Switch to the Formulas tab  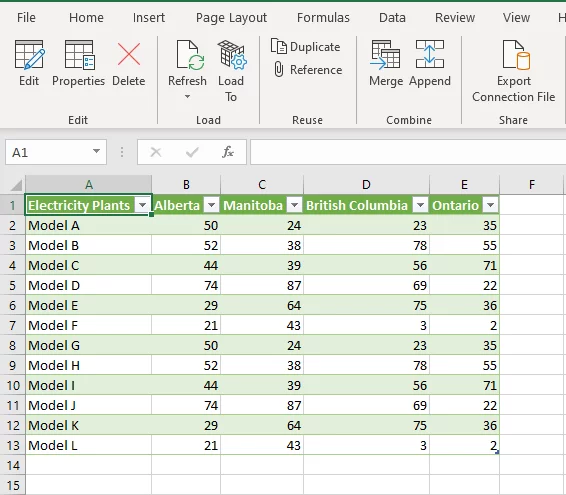coord(323,17)
